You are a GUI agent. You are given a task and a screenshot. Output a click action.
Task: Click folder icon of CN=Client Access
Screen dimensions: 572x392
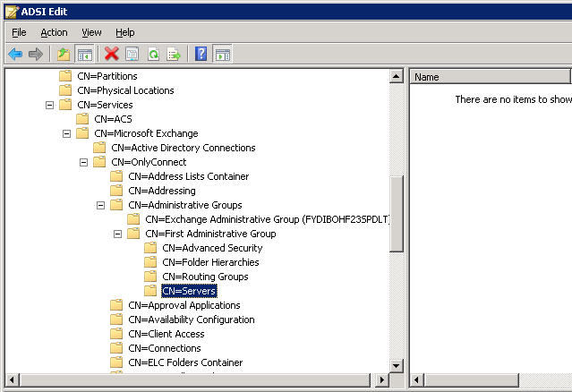pyautogui.click(x=116, y=334)
